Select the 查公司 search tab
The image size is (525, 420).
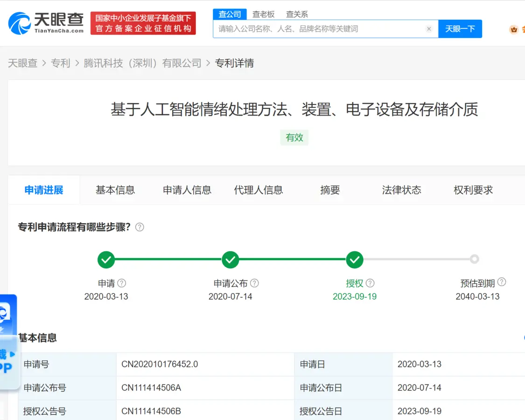pos(230,14)
